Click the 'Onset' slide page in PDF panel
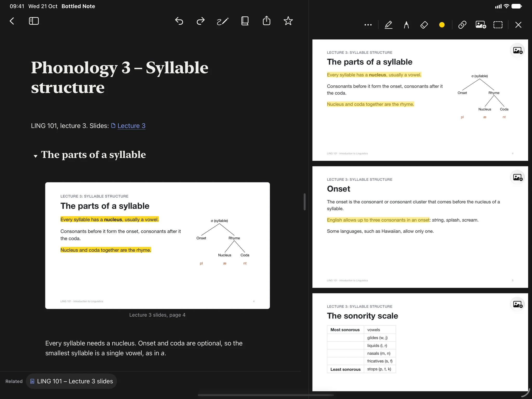The image size is (532, 399). pos(420,227)
